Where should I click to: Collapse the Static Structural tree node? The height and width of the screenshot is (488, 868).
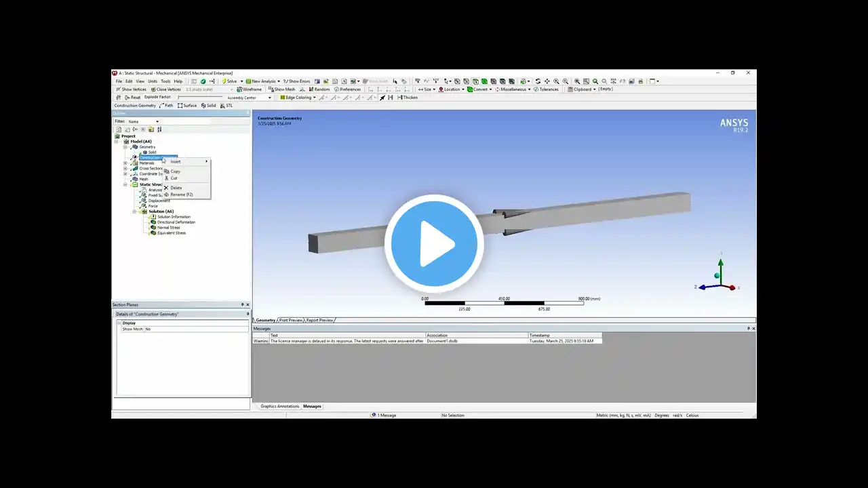[x=125, y=184]
